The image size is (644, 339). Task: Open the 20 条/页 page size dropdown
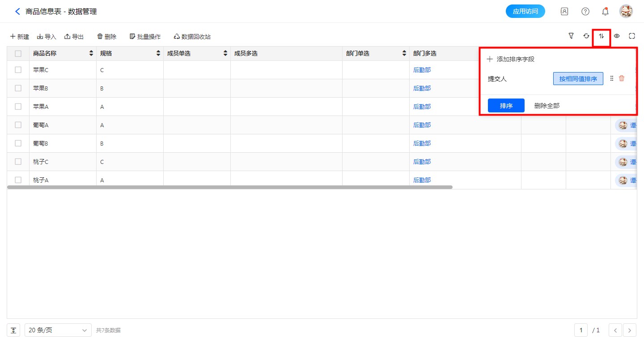58,330
